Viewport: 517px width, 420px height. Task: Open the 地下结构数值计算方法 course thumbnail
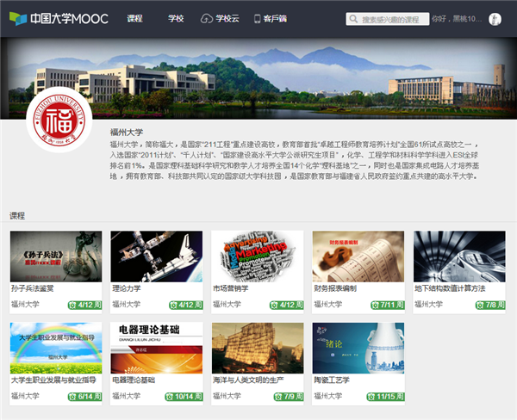(x=459, y=256)
